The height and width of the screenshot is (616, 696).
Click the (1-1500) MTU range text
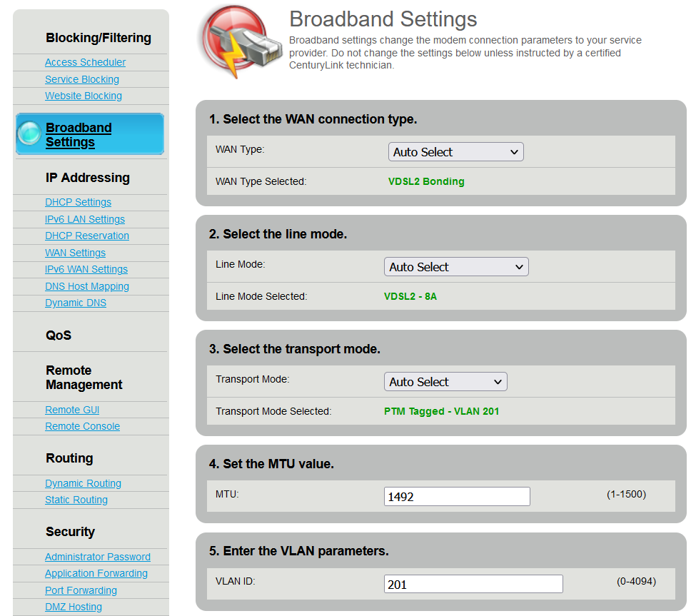pyautogui.click(x=626, y=495)
